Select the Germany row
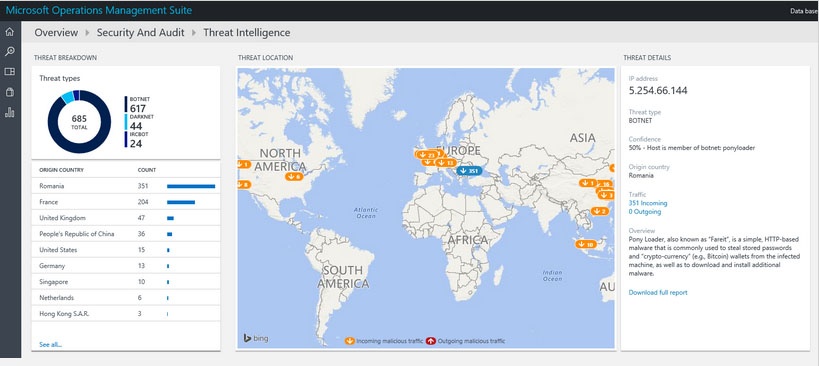819x366 pixels. (x=126, y=266)
